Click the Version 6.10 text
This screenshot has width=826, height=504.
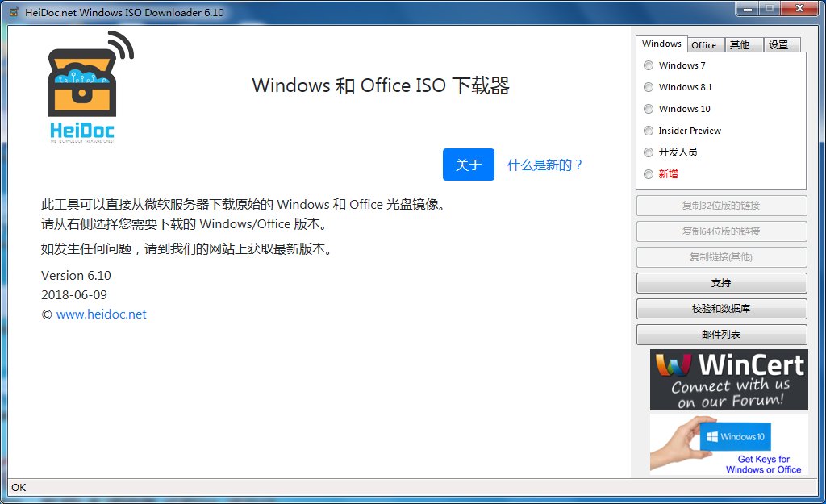[76, 276]
